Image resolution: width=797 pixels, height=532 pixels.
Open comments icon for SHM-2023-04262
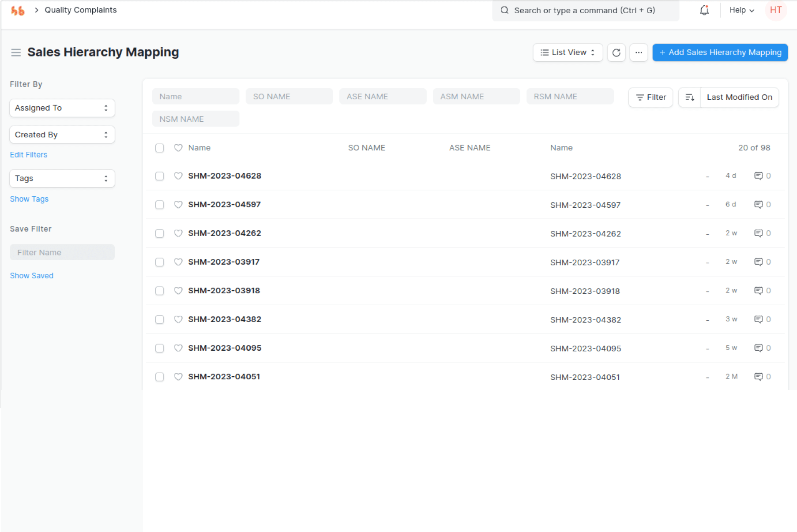pos(758,233)
